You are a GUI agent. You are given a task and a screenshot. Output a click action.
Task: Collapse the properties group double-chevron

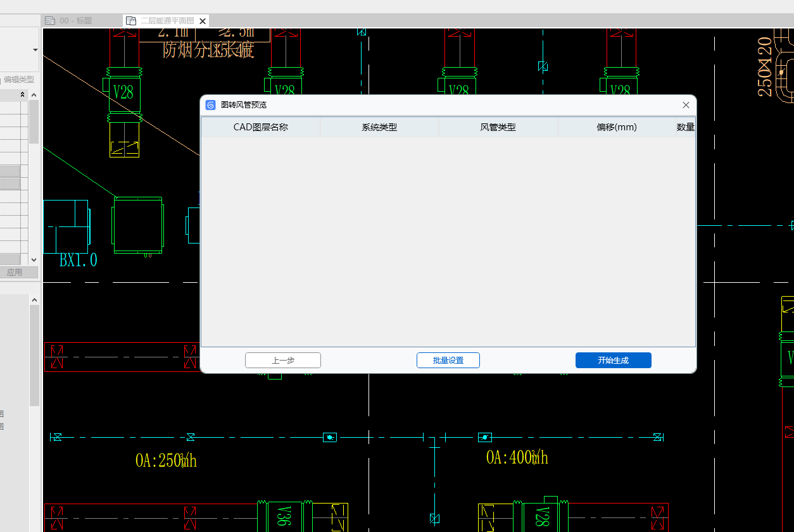23,94
